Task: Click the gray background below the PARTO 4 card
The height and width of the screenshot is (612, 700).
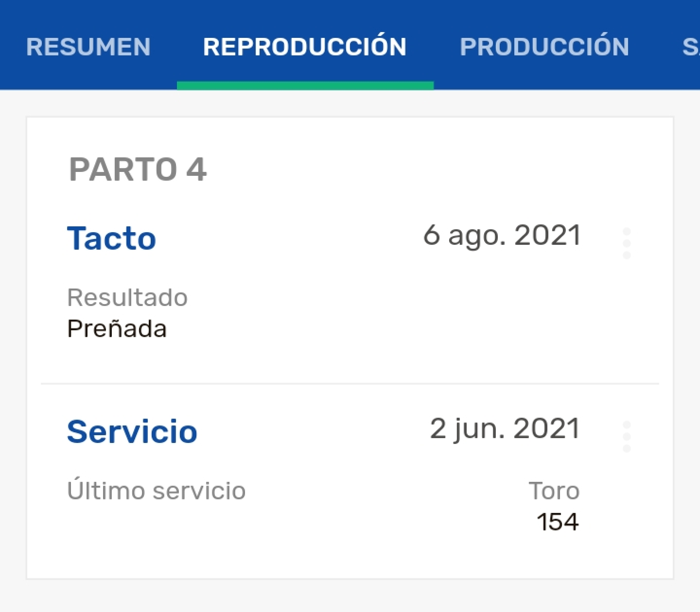Action: click(350, 596)
